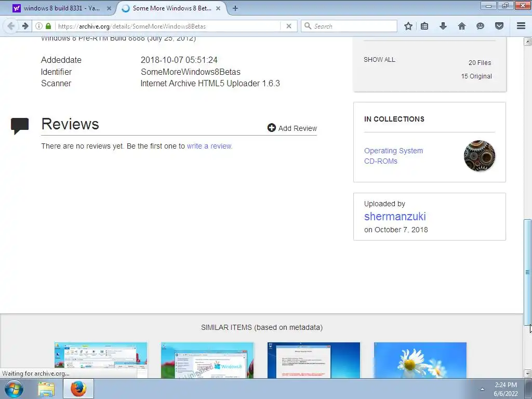Viewport: 532px width, 399px height.
Task: Click the address bar URL field
Action: [168, 26]
